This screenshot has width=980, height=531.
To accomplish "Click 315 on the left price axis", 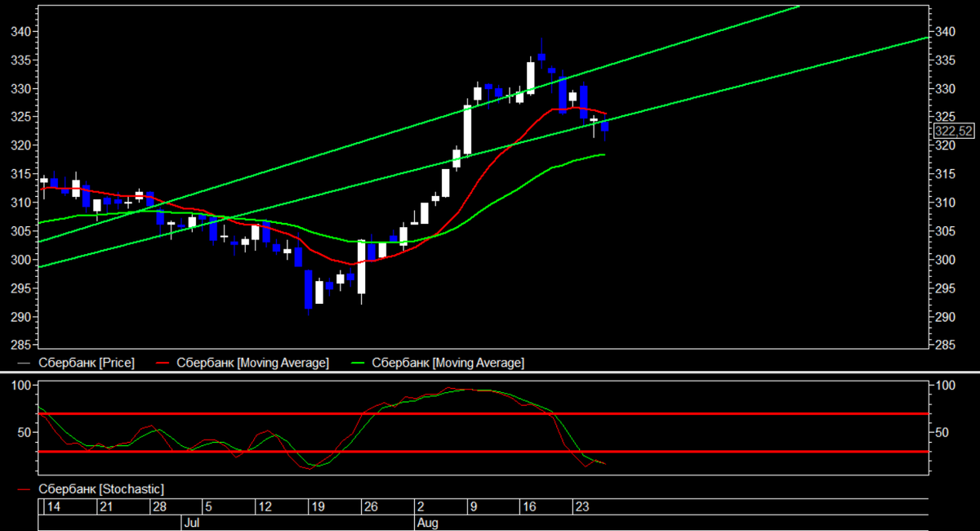I will coord(20,174).
